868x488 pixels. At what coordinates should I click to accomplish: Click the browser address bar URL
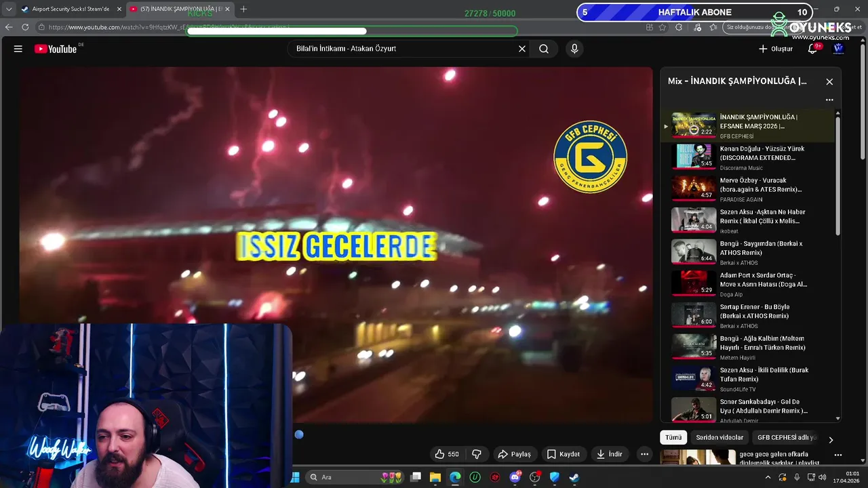170,27
